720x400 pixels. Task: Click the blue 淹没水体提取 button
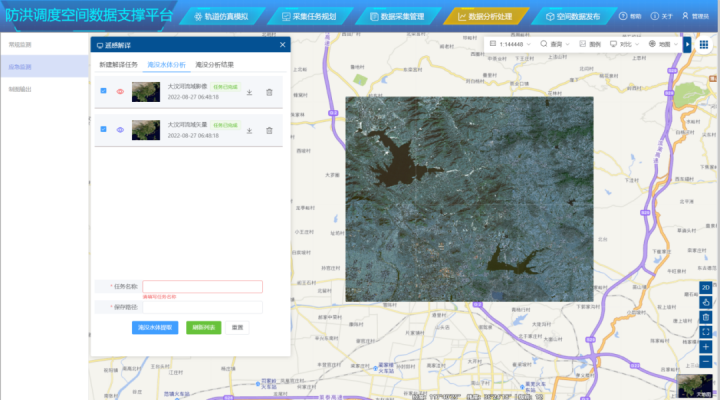[155, 327]
